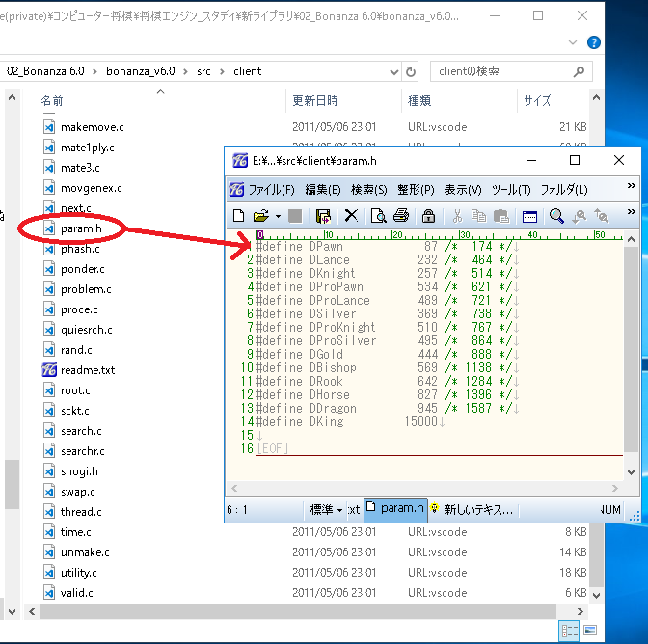Screen dimensions: 648x644
Task: Open the 標準 mode dropdown in status bar
Action: pyautogui.click(x=326, y=509)
